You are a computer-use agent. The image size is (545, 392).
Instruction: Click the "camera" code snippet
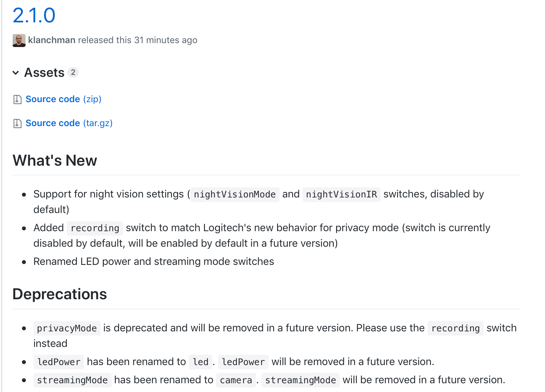tap(236, 380)
